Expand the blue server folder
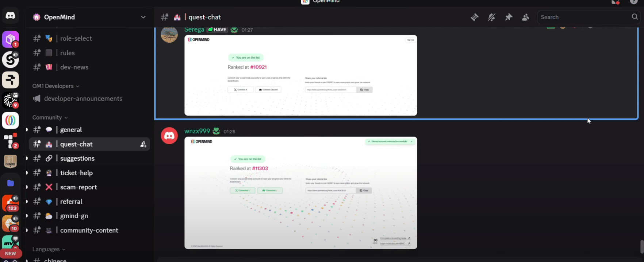 10,183
